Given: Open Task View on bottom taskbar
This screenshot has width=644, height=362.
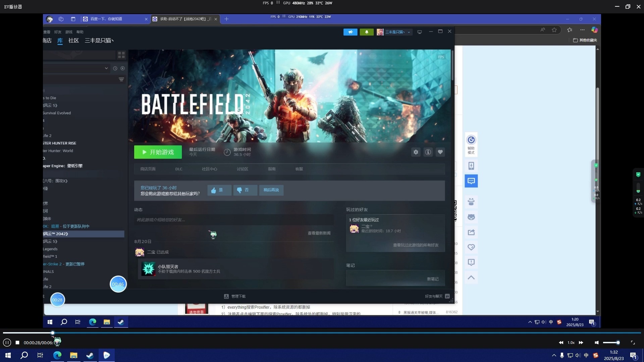Looking at the screenshot, I should click(40, 355).
